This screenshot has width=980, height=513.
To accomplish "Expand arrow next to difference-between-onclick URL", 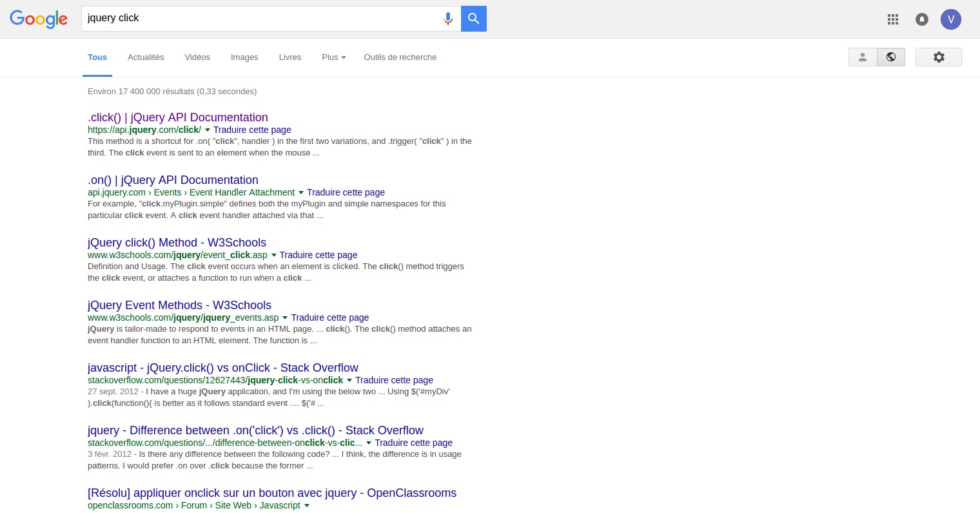I will 369,443.
